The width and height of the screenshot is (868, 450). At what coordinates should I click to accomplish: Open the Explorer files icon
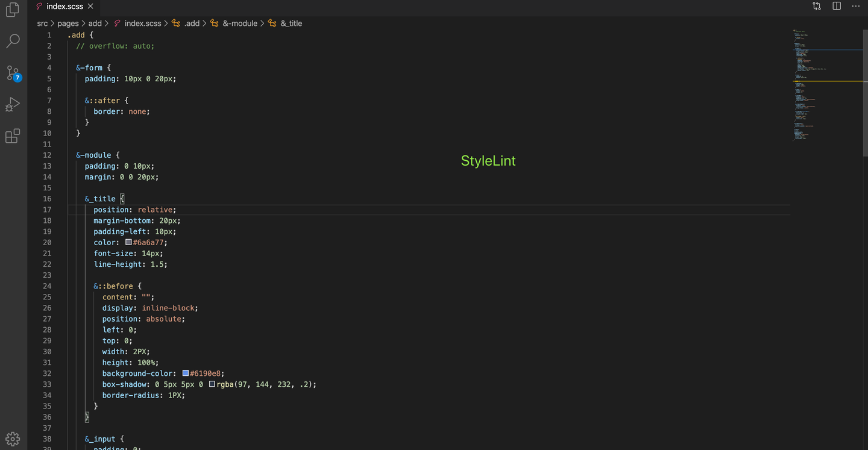[13, 10]
